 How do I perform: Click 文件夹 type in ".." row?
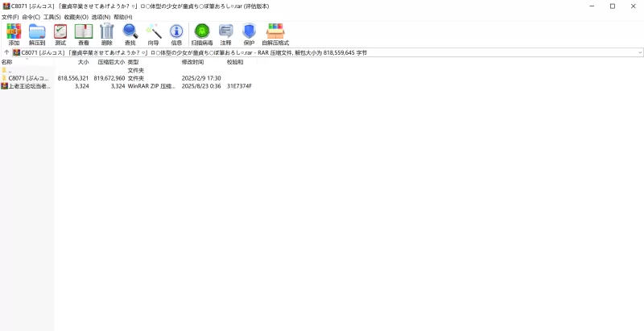(x=136, y=71)
